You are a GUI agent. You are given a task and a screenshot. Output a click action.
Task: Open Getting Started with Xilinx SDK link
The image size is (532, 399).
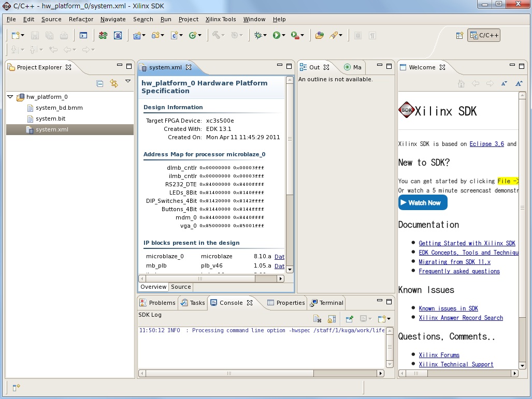click(x=467, y=243)
